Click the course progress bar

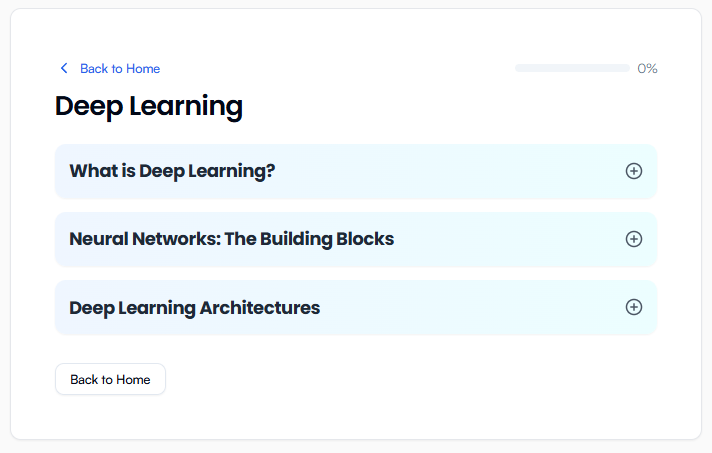(x=572, y=68)
